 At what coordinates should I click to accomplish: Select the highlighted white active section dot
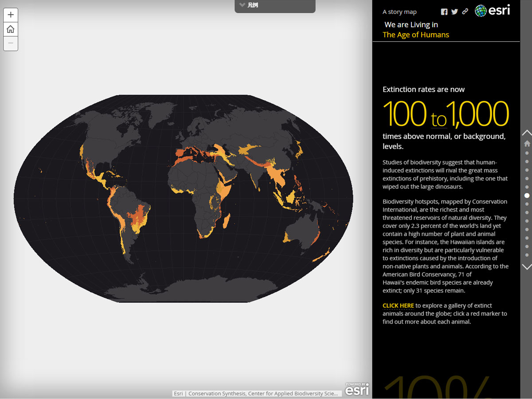click(527, 195)
